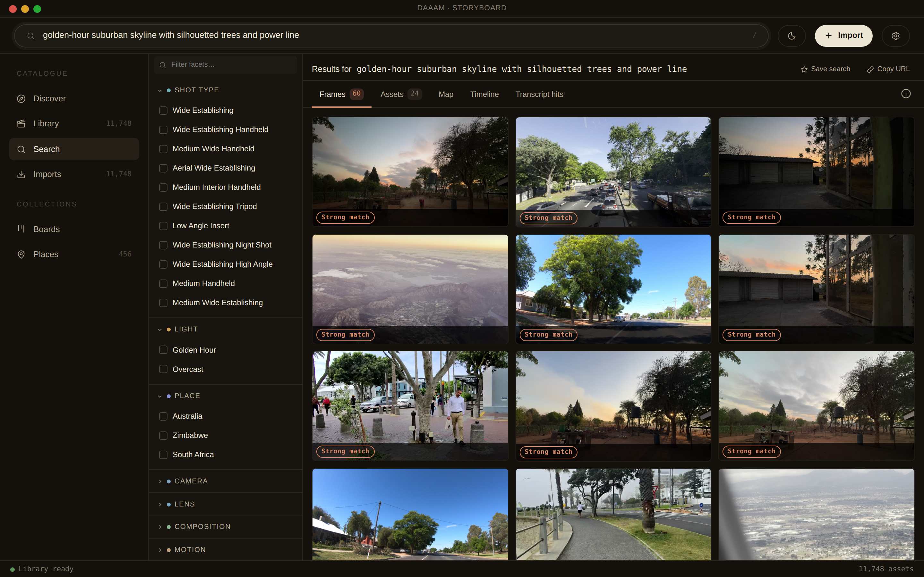Enable the Golden Hour light filter
The height and width of the screenshot is (577, 924).
tap(163, 350)
